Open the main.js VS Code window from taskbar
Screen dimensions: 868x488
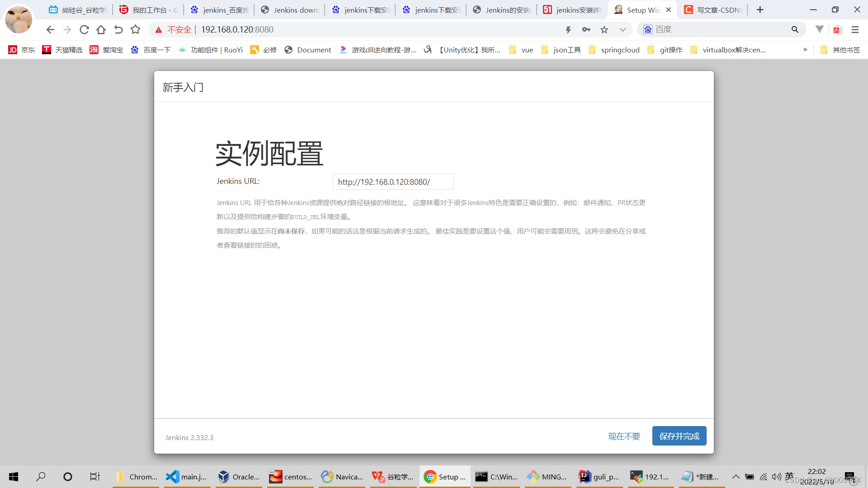click(x=186, y=476)
